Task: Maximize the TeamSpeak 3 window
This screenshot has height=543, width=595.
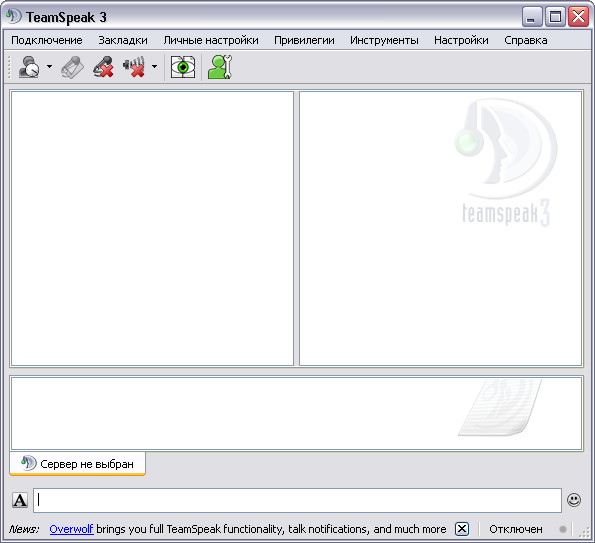Action: (x=555, y=17)
